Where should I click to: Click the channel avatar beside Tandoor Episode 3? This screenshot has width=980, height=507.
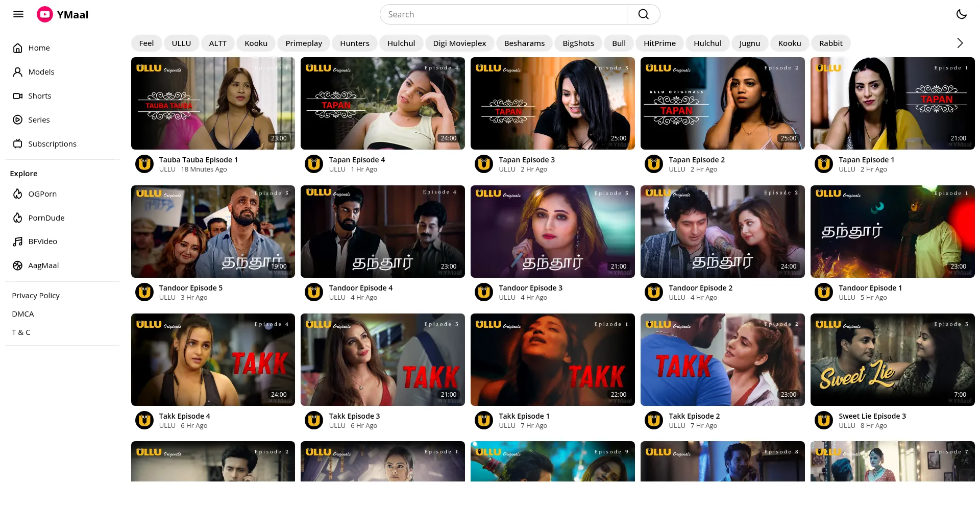484,292
